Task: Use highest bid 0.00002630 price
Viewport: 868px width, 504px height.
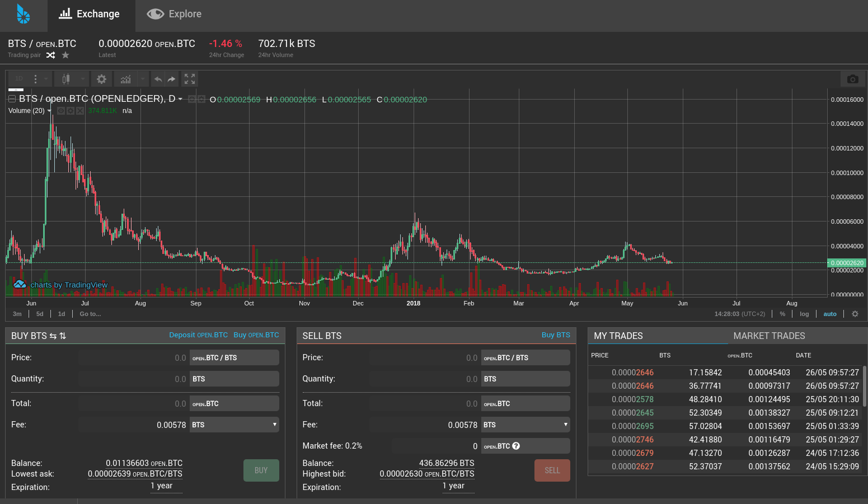Action: click(x=427, y=474)
